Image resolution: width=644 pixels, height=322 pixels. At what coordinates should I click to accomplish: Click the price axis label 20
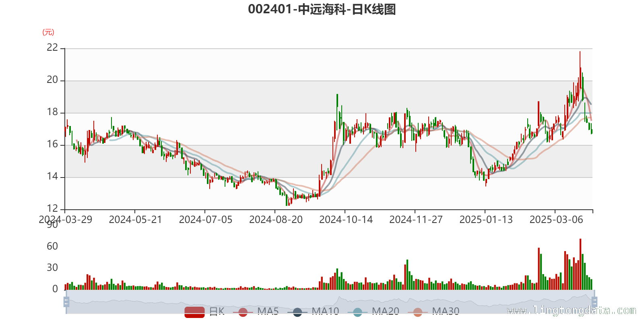[52, 80]
